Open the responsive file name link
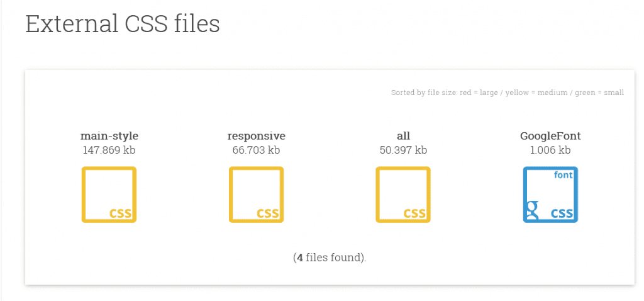 (x=257, y=136)
